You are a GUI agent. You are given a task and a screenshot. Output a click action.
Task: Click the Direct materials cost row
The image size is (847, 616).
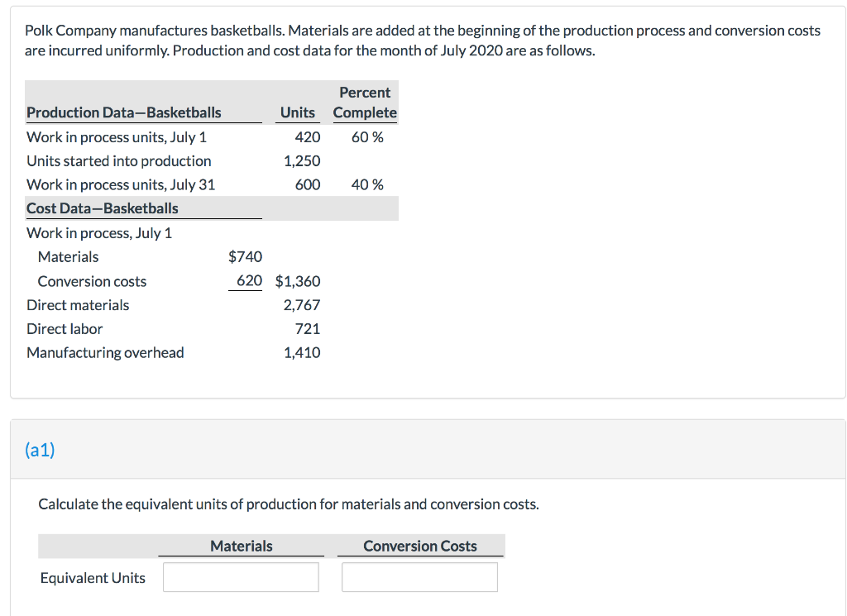click(78, 305)
